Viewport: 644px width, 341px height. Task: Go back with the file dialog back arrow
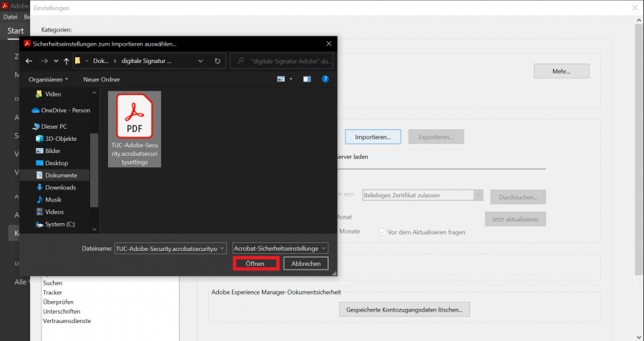coord(29,61)
